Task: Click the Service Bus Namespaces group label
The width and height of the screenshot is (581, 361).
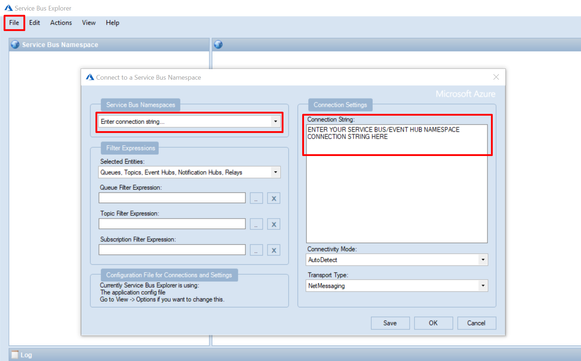Action: [140, 105]
